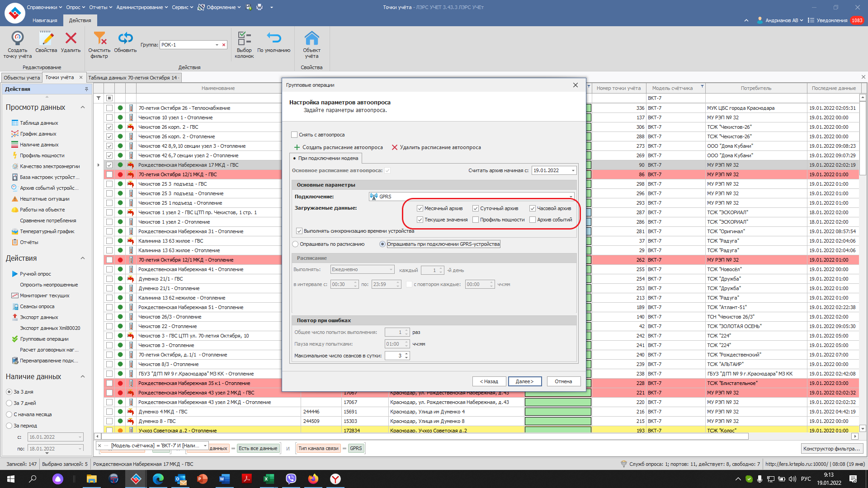Click the Удалить red cross icon
This screenshot has height=488, width=868.
(71, 38)
